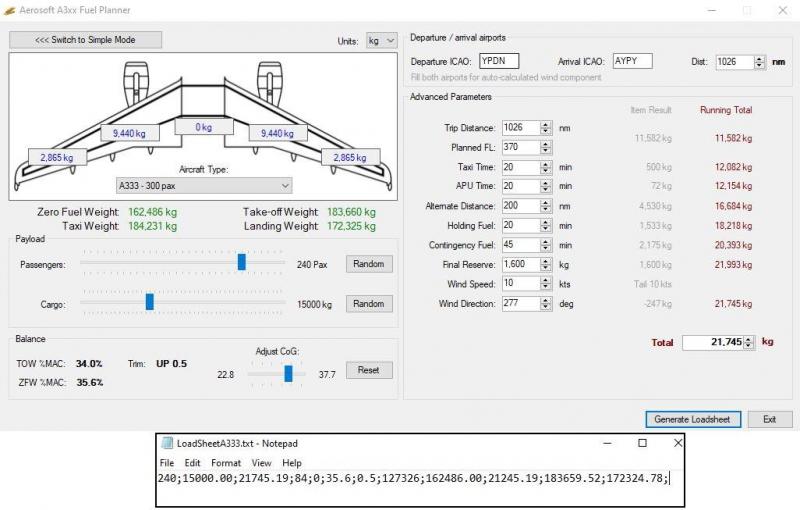This screenshot has height=510, width=800.
Task: Click the Planned FL input field
Action: click(521, 147)
